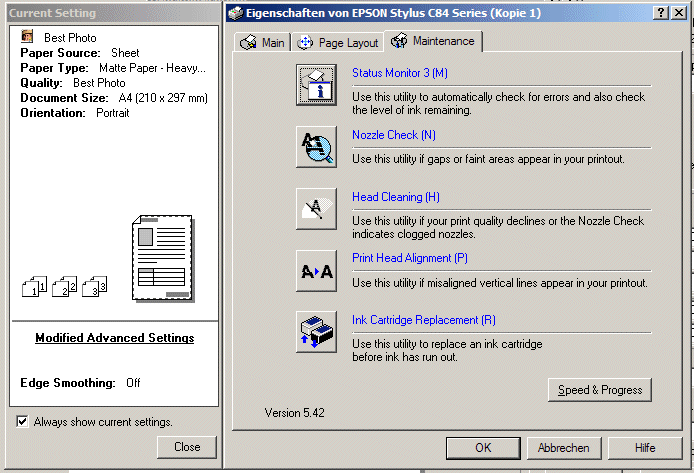Click the Modified Advanced Settings heading
694x473 pixels.
[x=115, y=338]
